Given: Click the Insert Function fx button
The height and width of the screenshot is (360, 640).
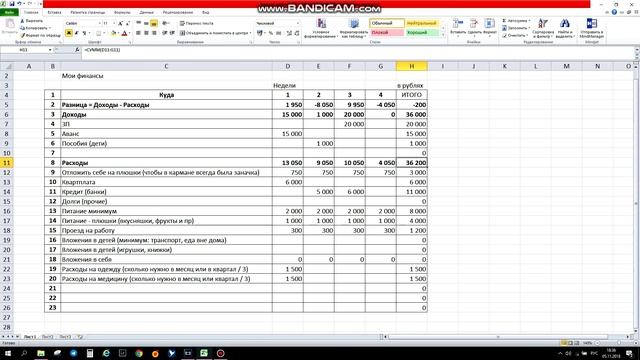Looking at the screenshot, I should pos(77,50).
